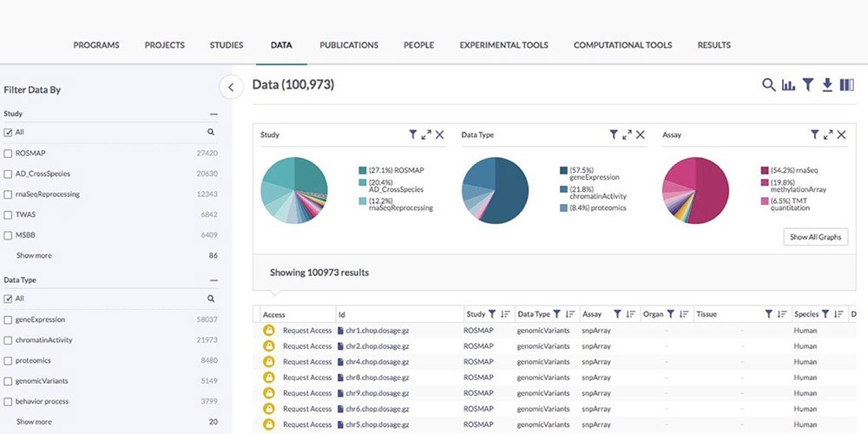Uncheck the All checkbox under Study
The width and height of the screenshot is (868, 434).
[x=8, y=132]
